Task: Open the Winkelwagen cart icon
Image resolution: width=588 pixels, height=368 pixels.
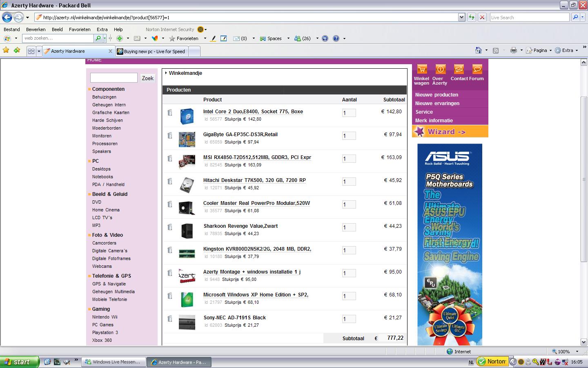Action: (422, 69)
